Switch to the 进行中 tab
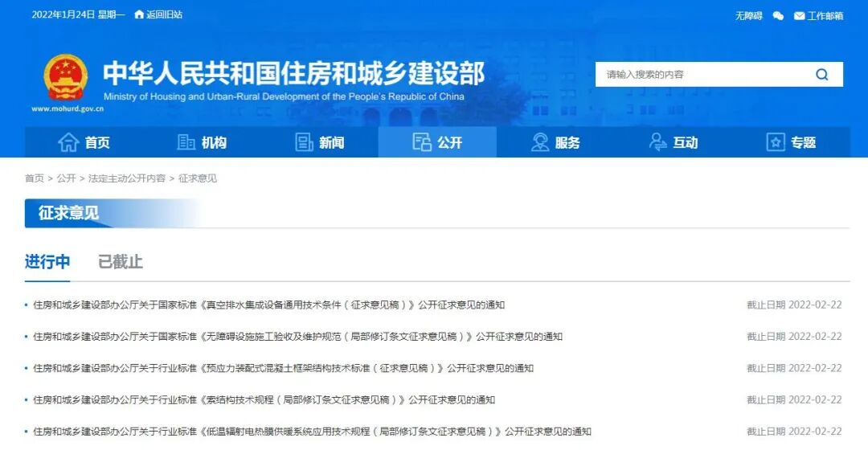This screenshot has height=450, width=868. 47,261
